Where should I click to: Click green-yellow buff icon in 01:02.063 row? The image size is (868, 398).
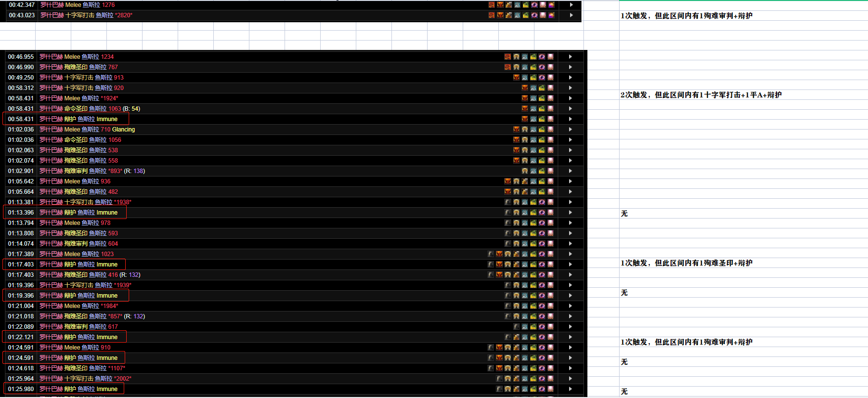(542, 150)
